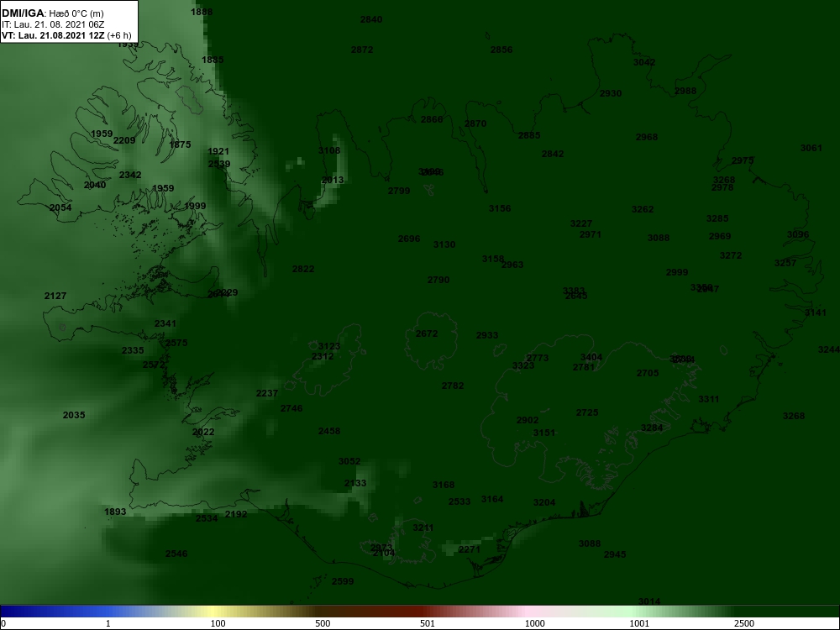Click the 3156 height value

tap(500, 208)
